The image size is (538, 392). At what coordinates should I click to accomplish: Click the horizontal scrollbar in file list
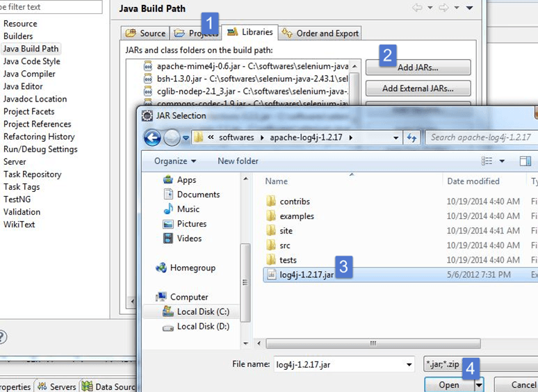[x=373, y=343]
